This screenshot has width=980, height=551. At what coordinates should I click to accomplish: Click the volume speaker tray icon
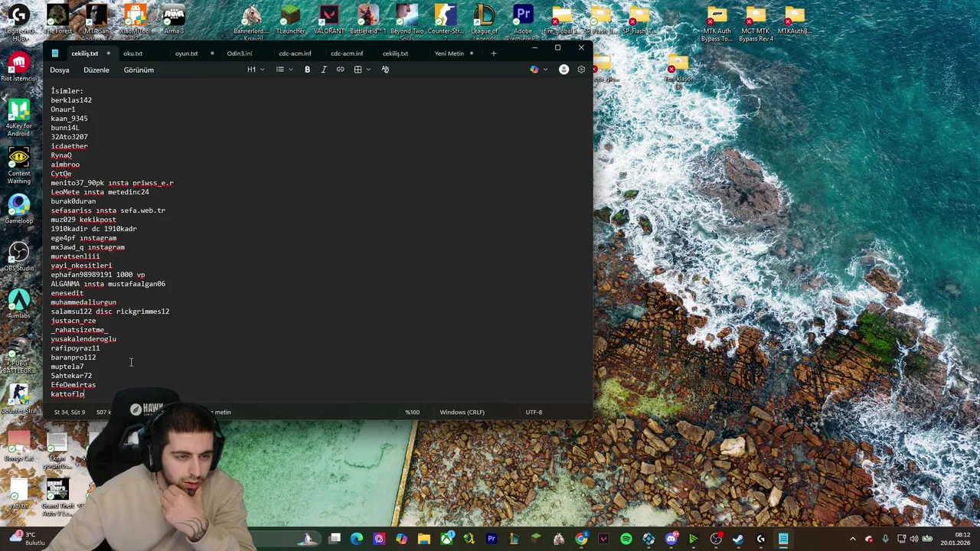tap(913, 539)
